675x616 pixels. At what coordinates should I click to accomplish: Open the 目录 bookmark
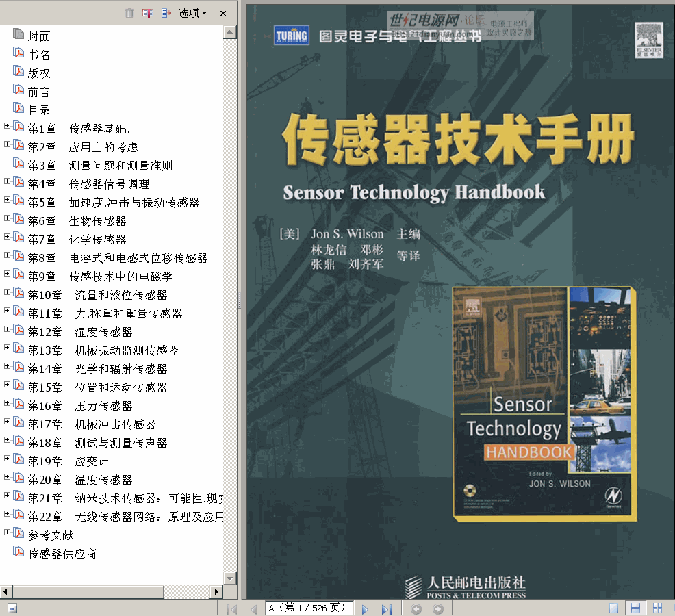(x=39, y=110)
